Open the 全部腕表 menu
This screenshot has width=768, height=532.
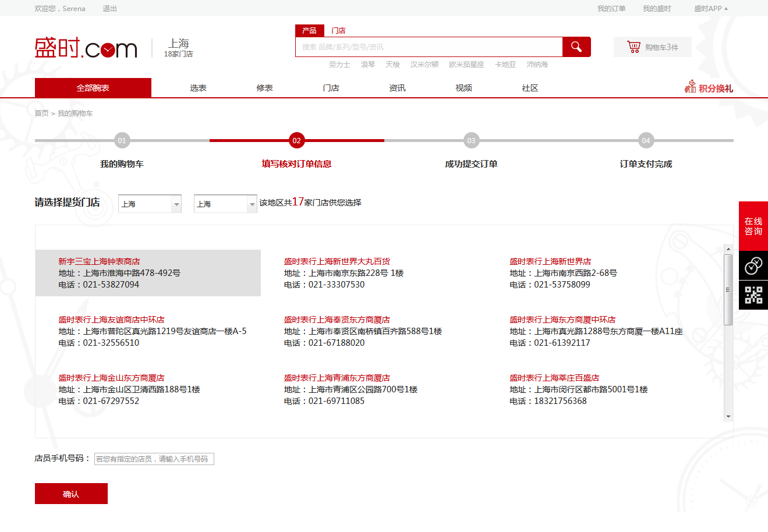[93, 88]
